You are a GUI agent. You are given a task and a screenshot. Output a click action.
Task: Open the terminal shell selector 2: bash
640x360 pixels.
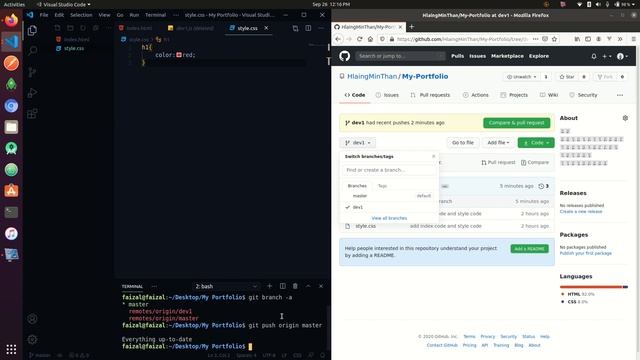(226, 286)
